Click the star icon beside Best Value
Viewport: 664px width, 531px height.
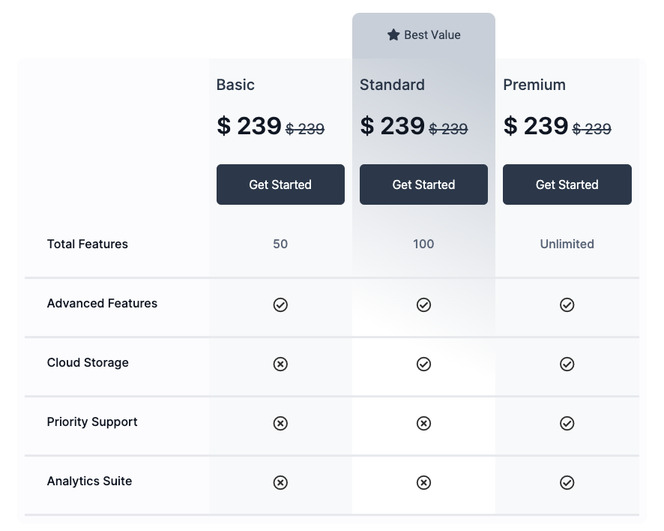(393, 35)
